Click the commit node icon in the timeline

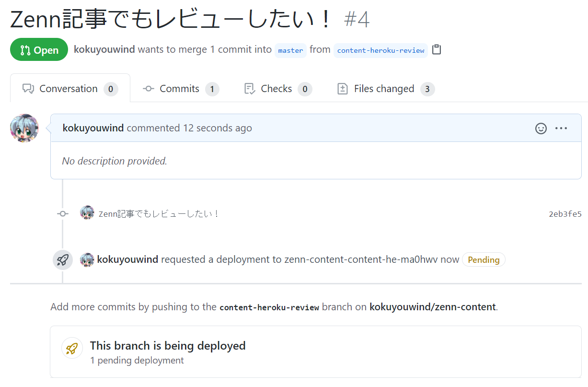click(63, 213)
